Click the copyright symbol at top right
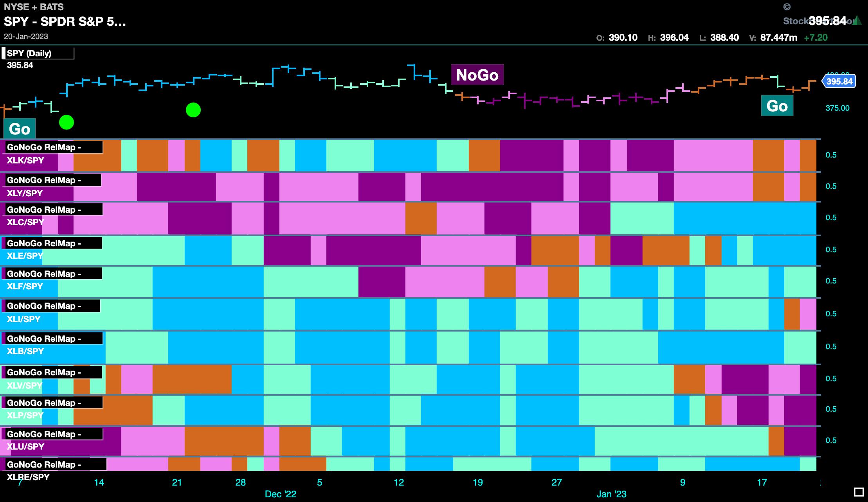The height and width of the screenshot is (502, 868). point(787,7)
